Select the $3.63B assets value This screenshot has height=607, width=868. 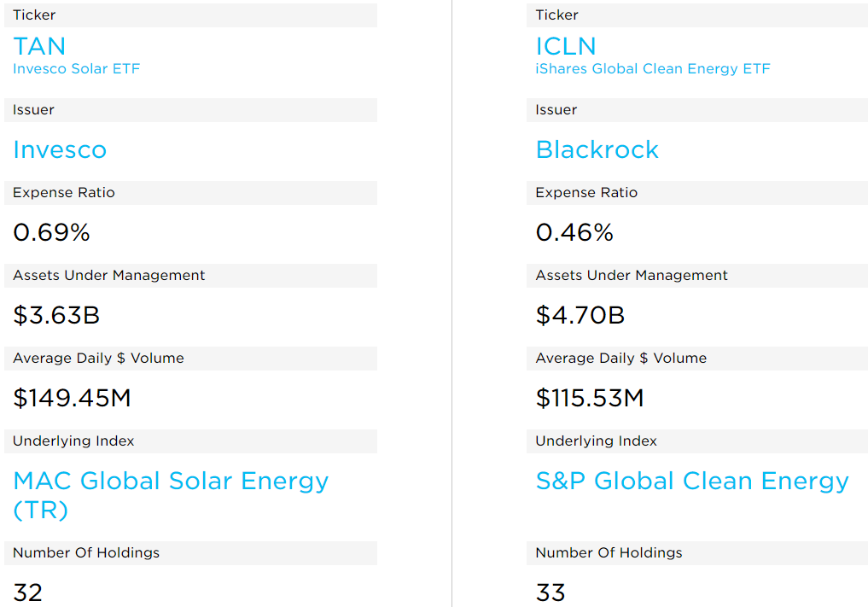[56, 316]
